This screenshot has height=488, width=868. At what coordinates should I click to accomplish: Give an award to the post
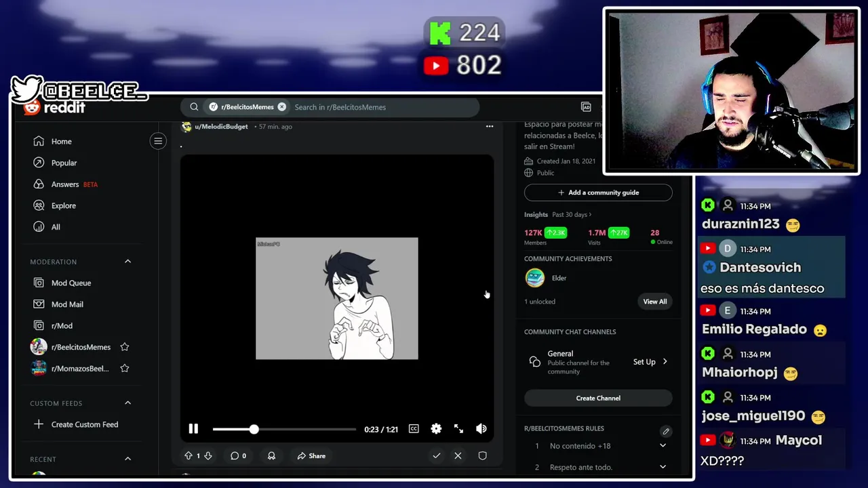click(271, 456)
